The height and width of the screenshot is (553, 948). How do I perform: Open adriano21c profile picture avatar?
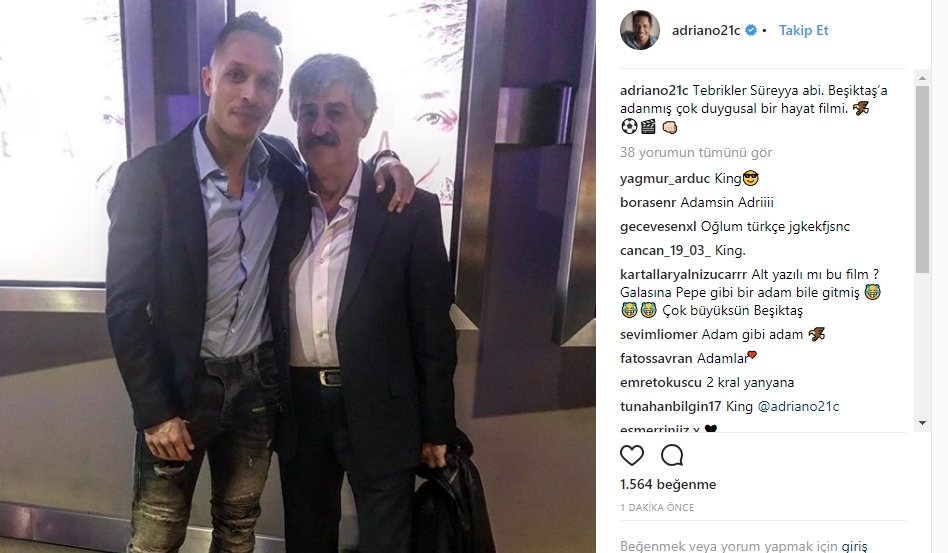pos(640,30)
